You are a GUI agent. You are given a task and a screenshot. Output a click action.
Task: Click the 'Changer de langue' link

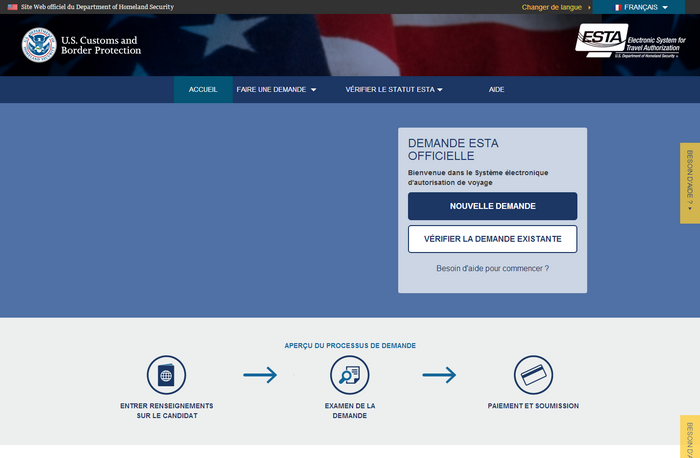click(551, 7)
